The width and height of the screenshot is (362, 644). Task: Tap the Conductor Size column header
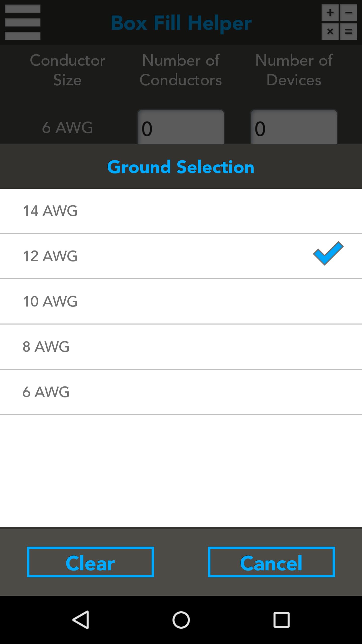pyautogui.click(x=67, y=70)
